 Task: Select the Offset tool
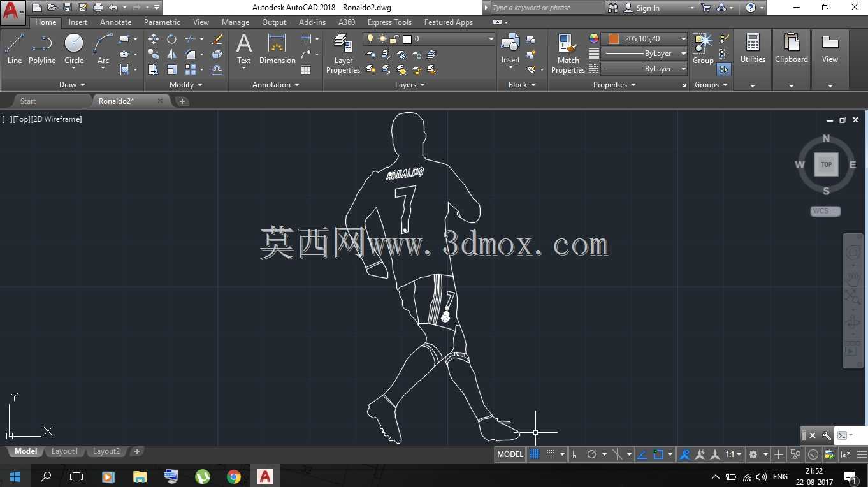tap(217, 69)
